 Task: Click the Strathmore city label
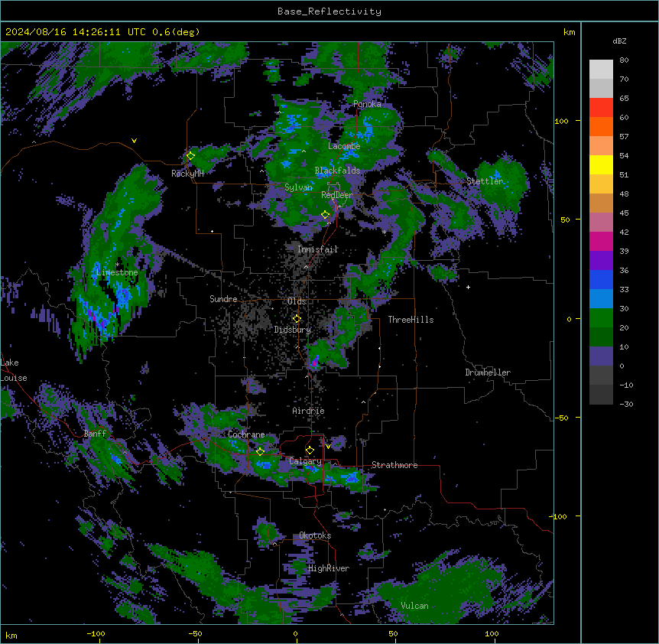point(394,465)
